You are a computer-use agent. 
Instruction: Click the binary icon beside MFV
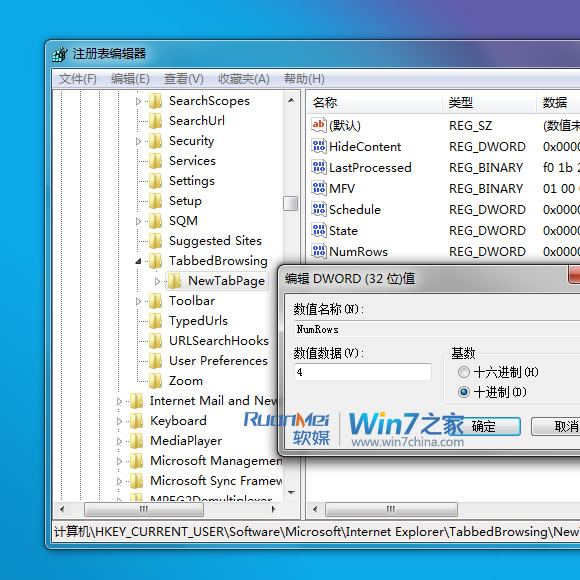click(318, 188)
